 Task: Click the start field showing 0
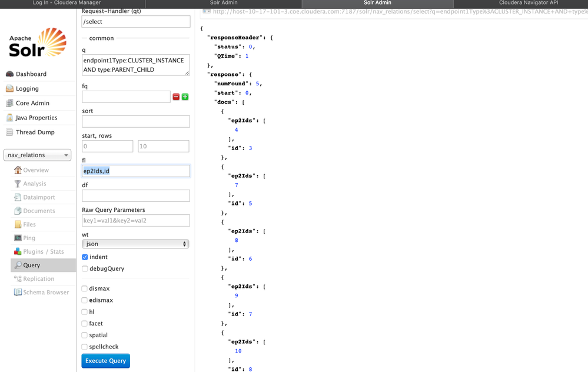[x=107, y=146]
